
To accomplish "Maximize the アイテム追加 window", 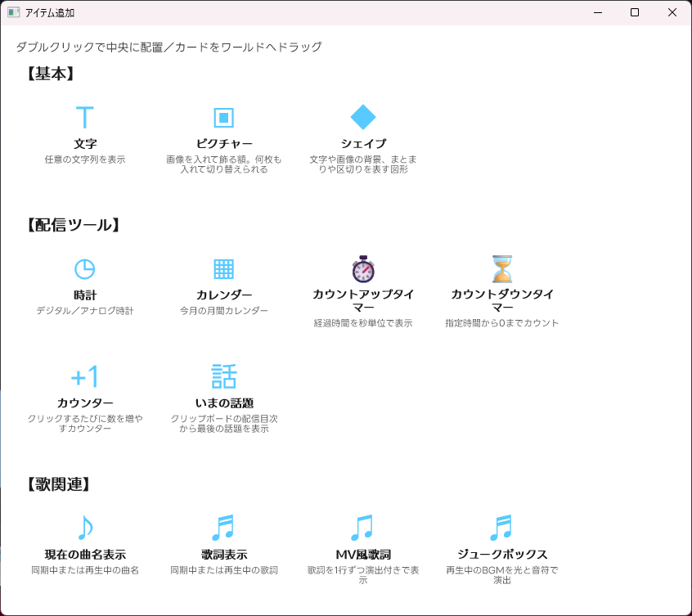I will point(635,12).
